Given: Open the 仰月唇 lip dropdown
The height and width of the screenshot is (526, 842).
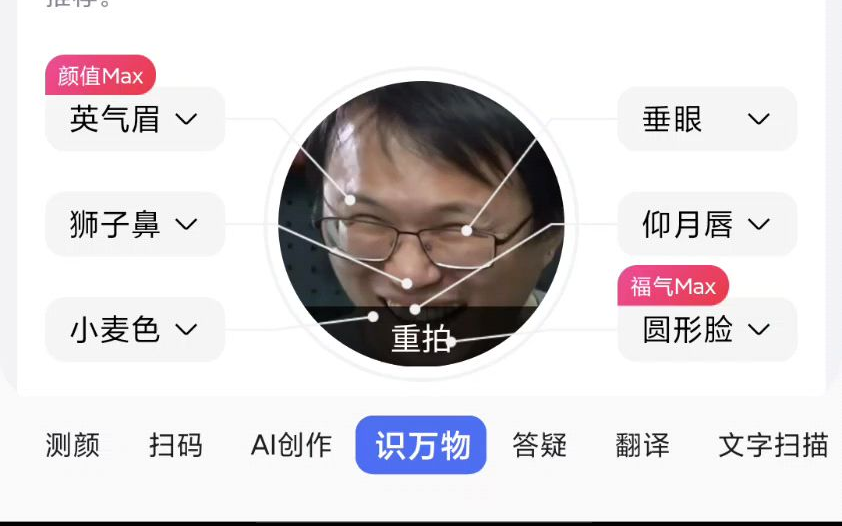Looking at the screenshot, I should (707, 224).
